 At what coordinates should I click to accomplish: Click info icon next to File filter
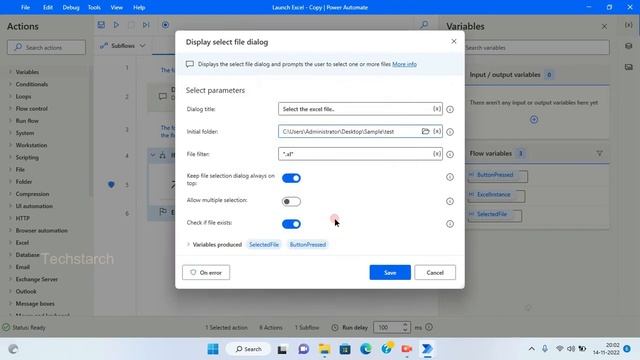click(x=450, y=154)
